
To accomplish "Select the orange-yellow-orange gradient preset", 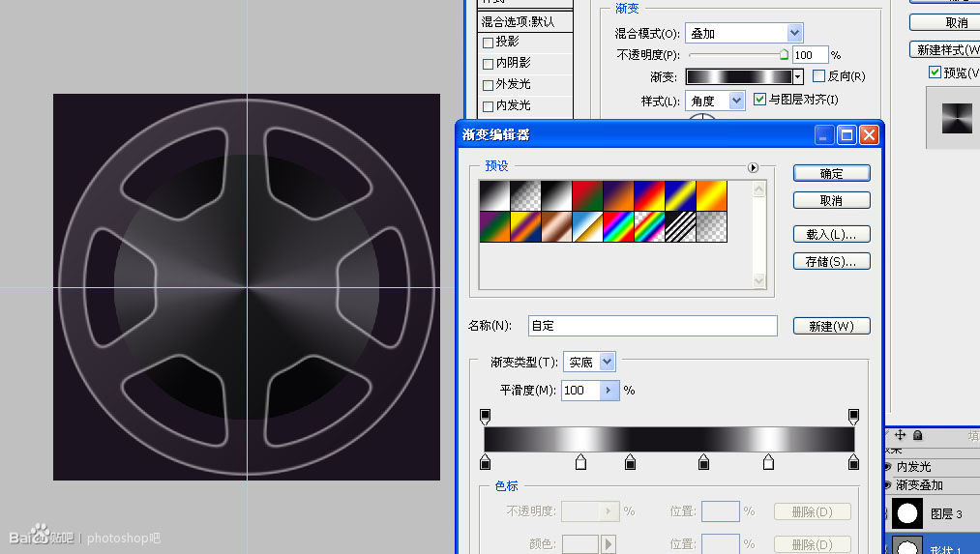I will (712, 195).
